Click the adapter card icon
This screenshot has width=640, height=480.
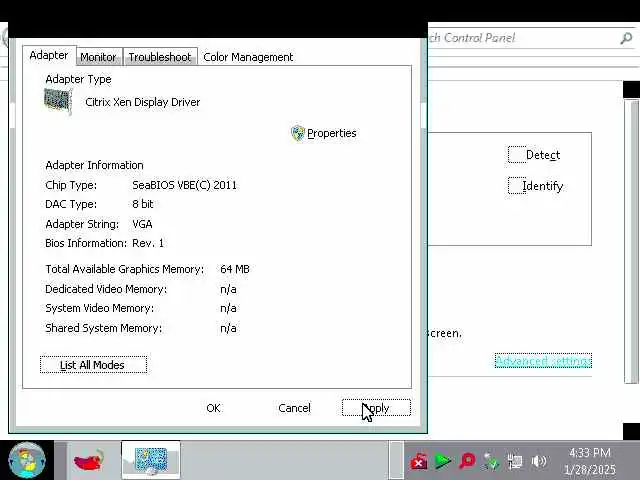click(58, 101)
